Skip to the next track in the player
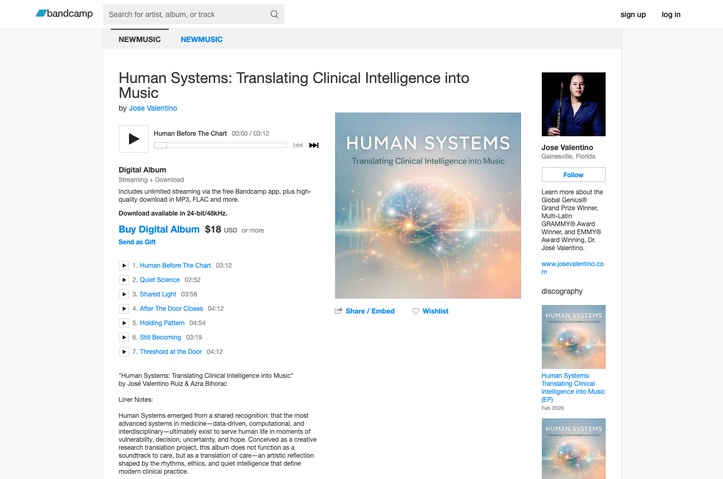The image size is (723, 479). pyautogui.click(x=314, y=145)
